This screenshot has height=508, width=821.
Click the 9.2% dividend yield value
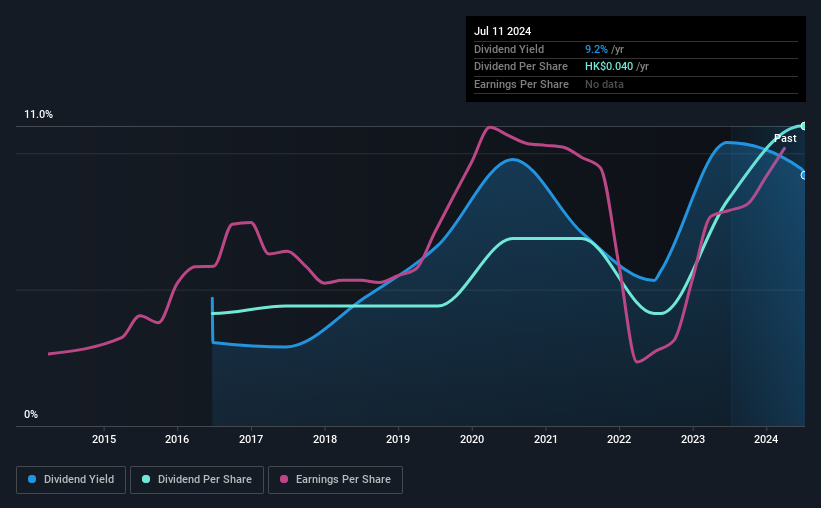coord(596,49)
